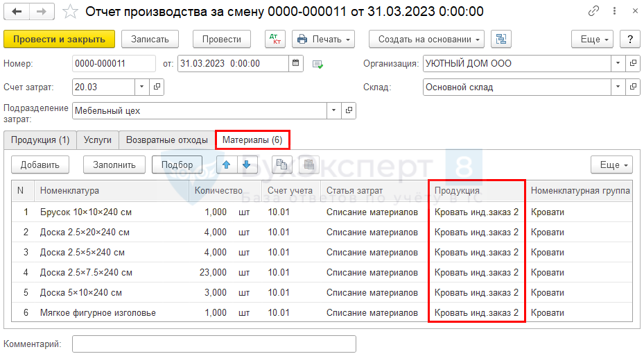
Task: Open Основной склад warehouse record
Action: click(x=633, y=87)
